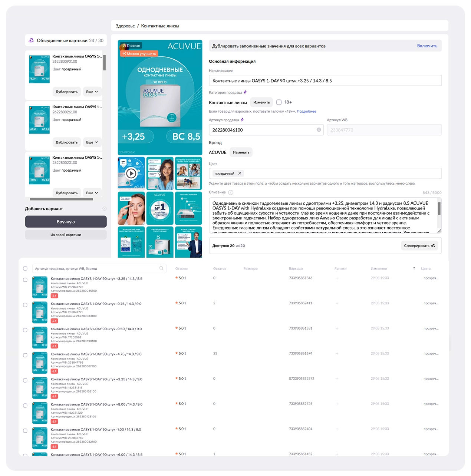Click the info icon next to Описание
The width and height of the screenshot is (471, 476).
coord(231,192)
